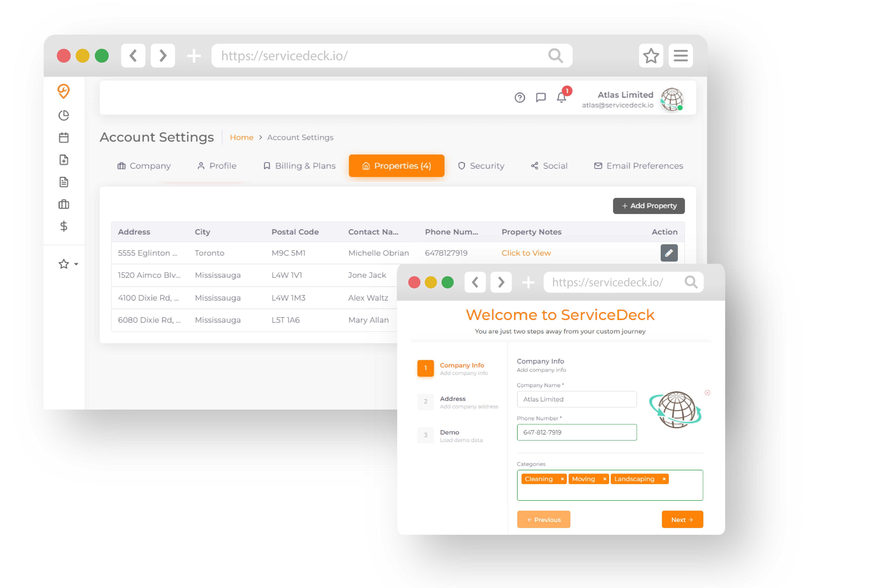Open the briefcase icon in the sidebar
Screen dimensions: 874x588
click(x=64, y=204)
